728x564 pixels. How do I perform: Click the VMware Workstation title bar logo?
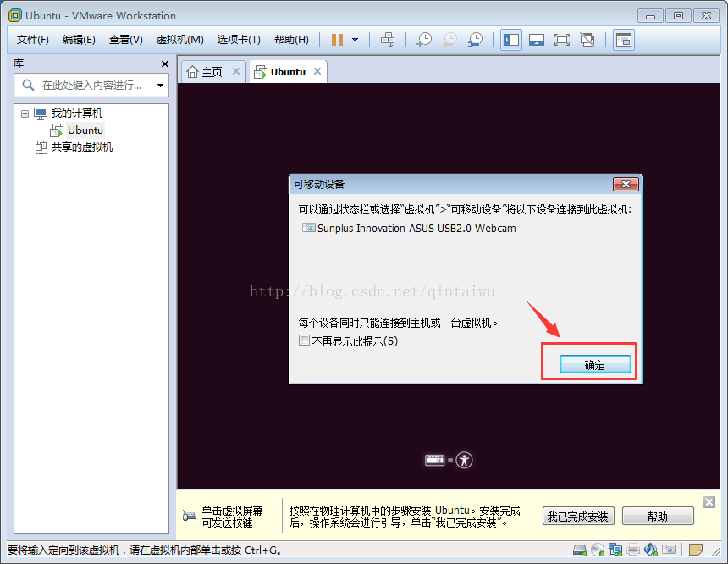pos(15,15)
